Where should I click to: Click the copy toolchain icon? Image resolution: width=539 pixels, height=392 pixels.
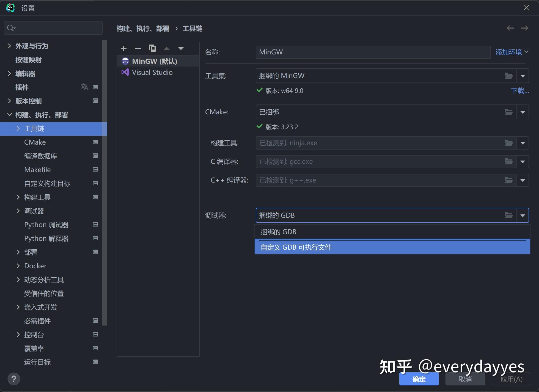152,48
